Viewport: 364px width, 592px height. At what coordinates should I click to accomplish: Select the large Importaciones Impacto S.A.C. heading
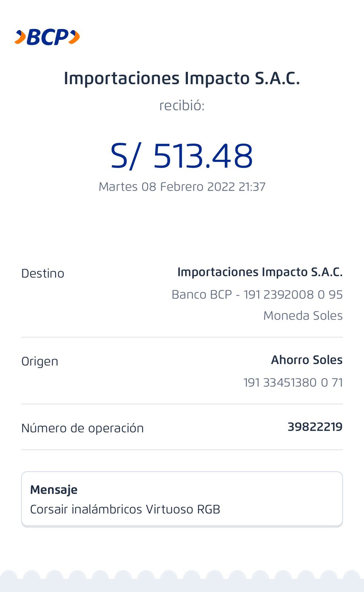tap(182, 78)
